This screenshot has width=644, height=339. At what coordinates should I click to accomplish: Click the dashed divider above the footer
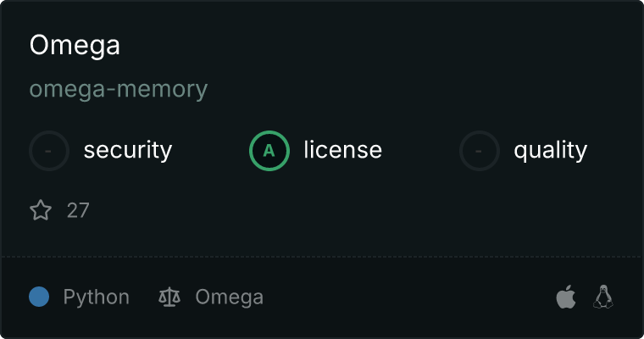(x=322, y=256)
